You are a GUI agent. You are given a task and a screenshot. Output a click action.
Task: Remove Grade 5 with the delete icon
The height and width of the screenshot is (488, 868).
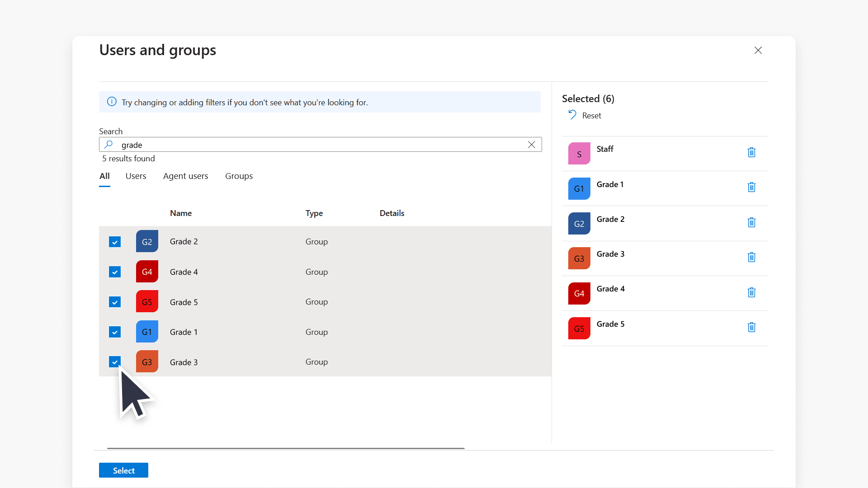click(x=751, y=327)
